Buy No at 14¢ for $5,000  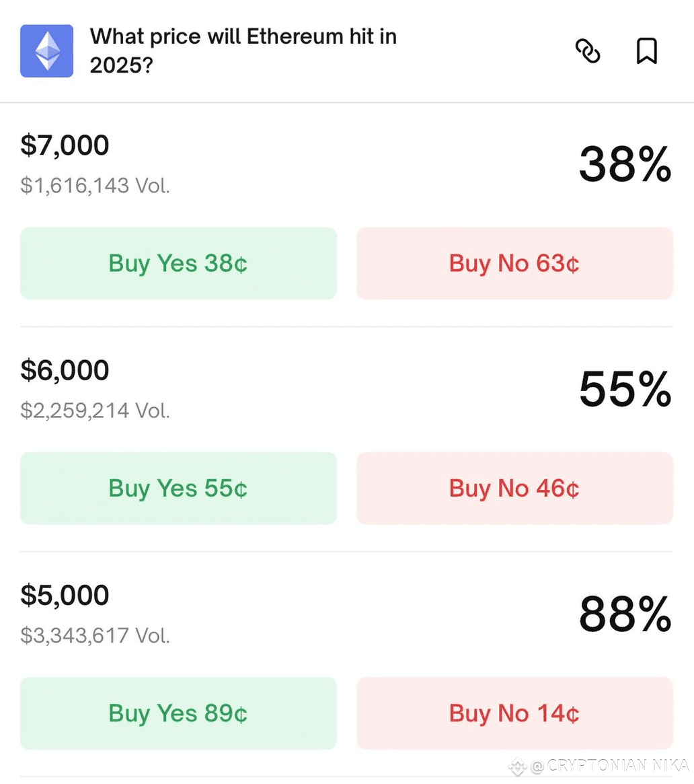(514, 713)
